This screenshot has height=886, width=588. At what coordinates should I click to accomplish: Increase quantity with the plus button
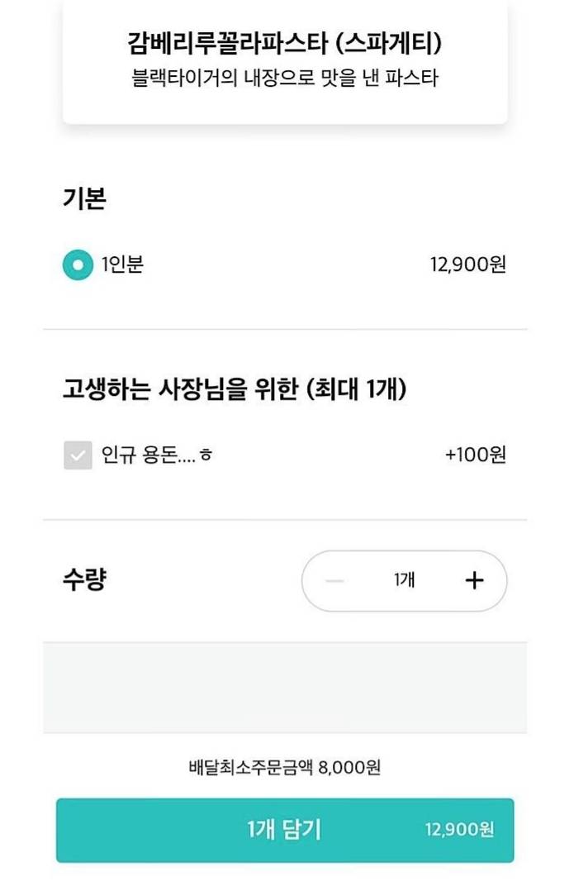point(474,580)
